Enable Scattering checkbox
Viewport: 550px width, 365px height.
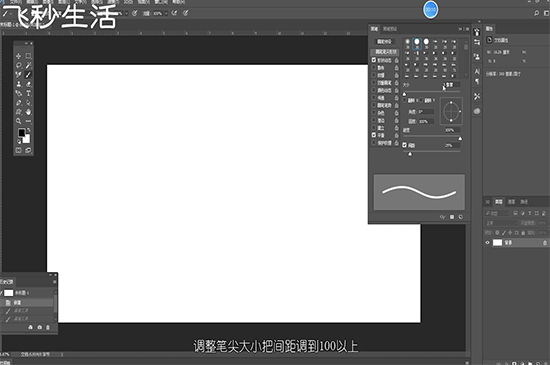point(374,68)
